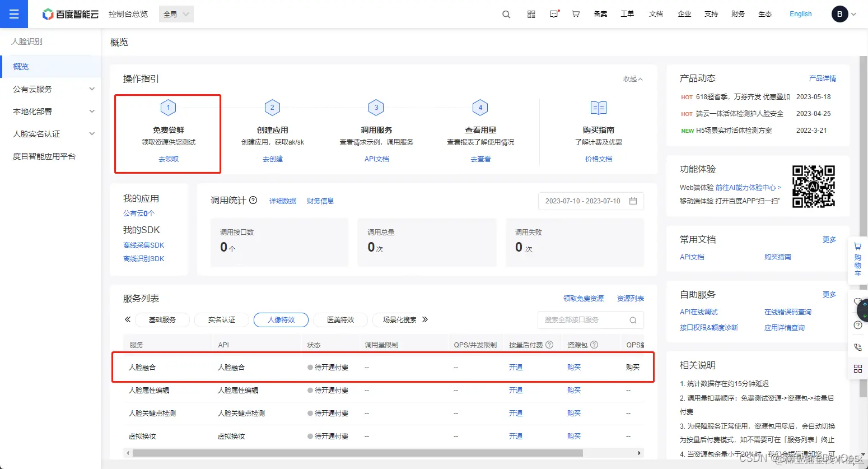Screen dimensions: 868x469
Task: Select 概览 in the sidebar
Action: 50,67
